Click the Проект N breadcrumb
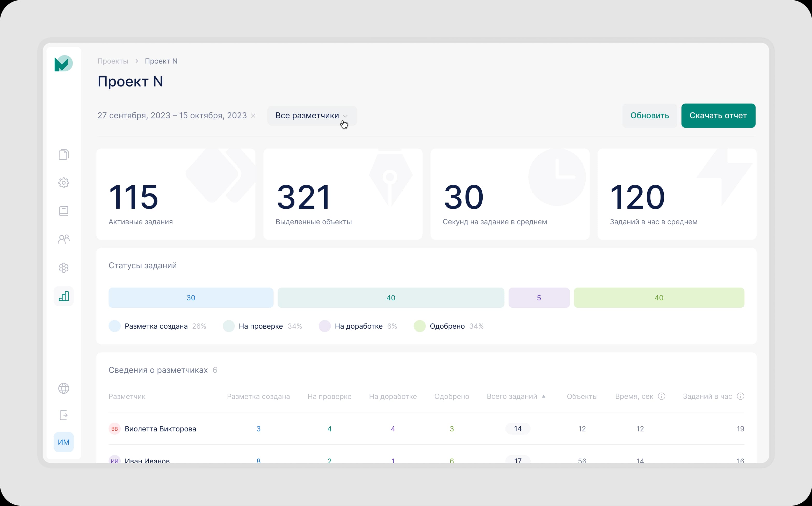The width and height of the screenshot is (812, 506). pyautogui.click(x=161, y=61)
